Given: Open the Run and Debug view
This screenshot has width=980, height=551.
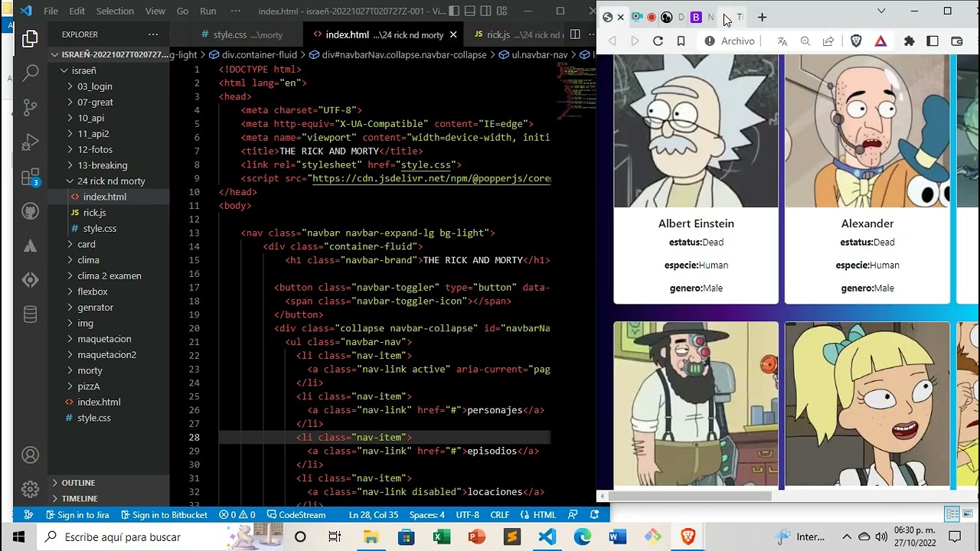Looking at the screenshot, I should 30,142.
